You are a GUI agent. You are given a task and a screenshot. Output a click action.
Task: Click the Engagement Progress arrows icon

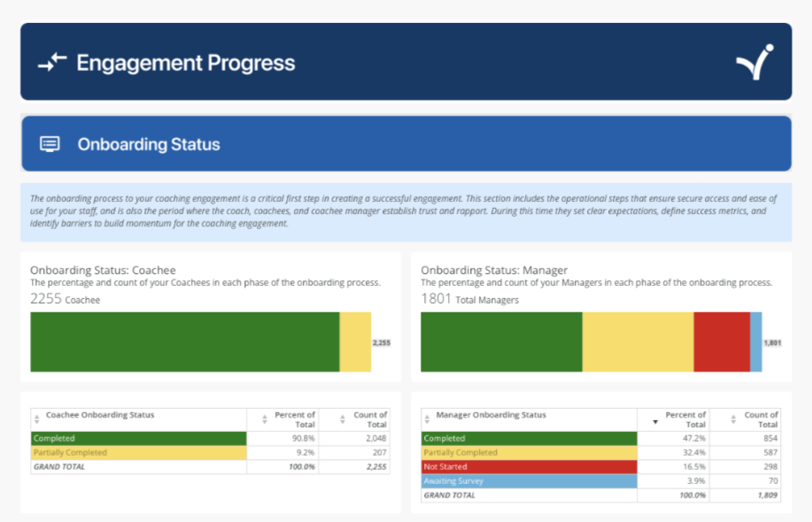52,63
